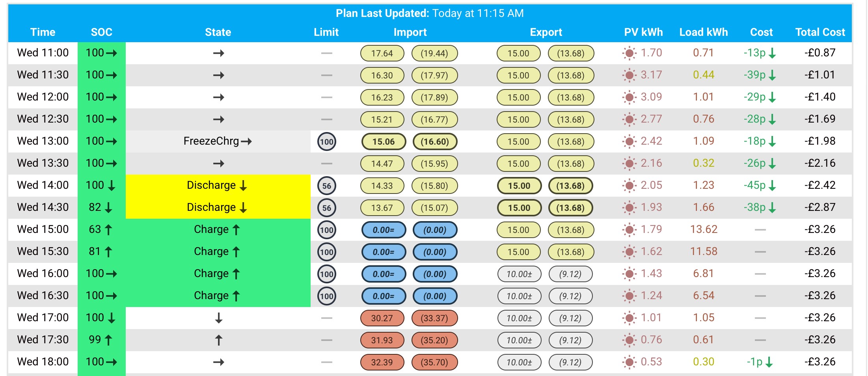
Task: Click the SOC up arrow at Wed 15:30
Action: (109, 251)
